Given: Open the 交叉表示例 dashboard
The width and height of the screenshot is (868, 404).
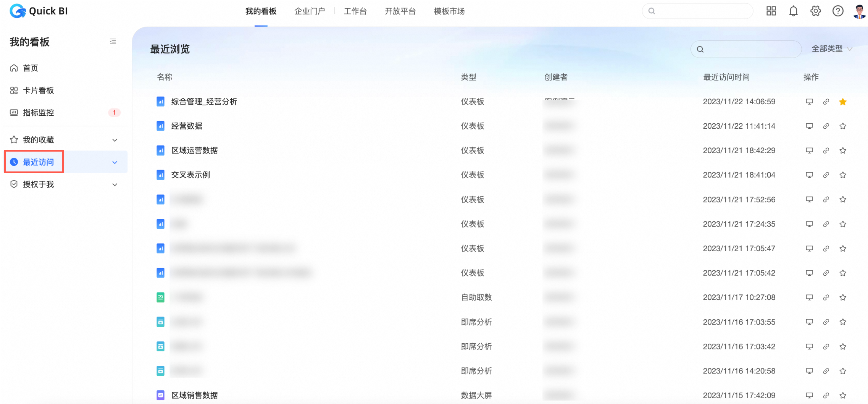Looking at the screenshot, I should [x=190, y=175].
